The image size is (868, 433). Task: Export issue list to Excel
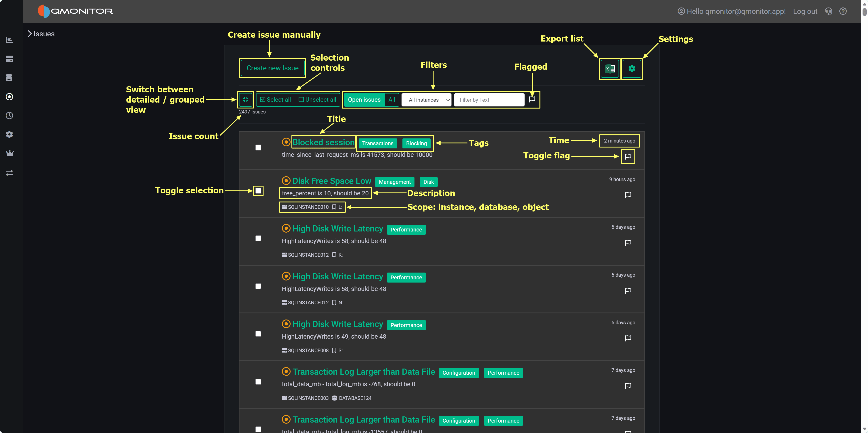[609, 69]
